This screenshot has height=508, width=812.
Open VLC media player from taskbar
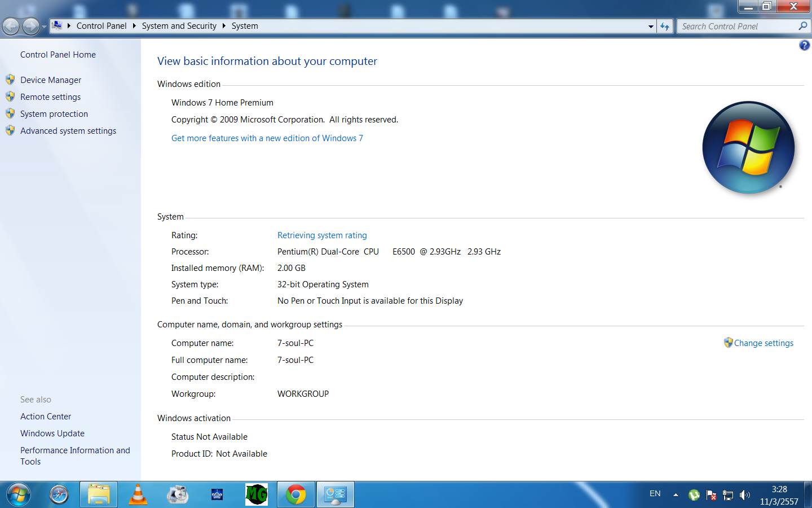[138, 495]
